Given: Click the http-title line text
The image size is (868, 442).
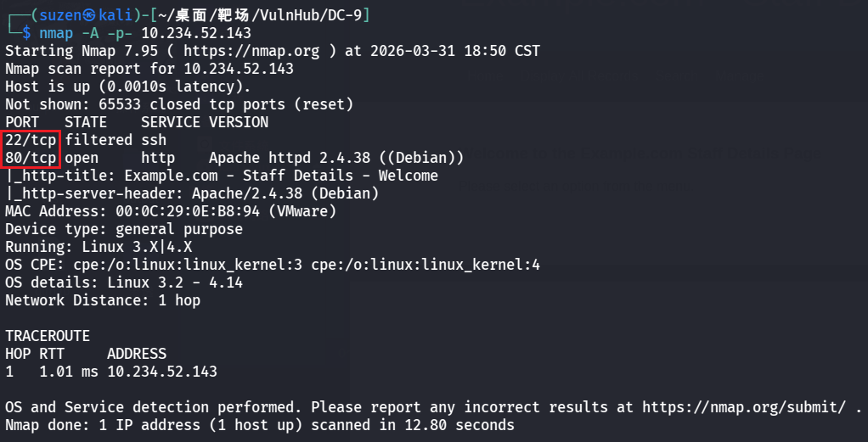Looking at the screenshot, I should pyautogui.click(x=222, y=176).
